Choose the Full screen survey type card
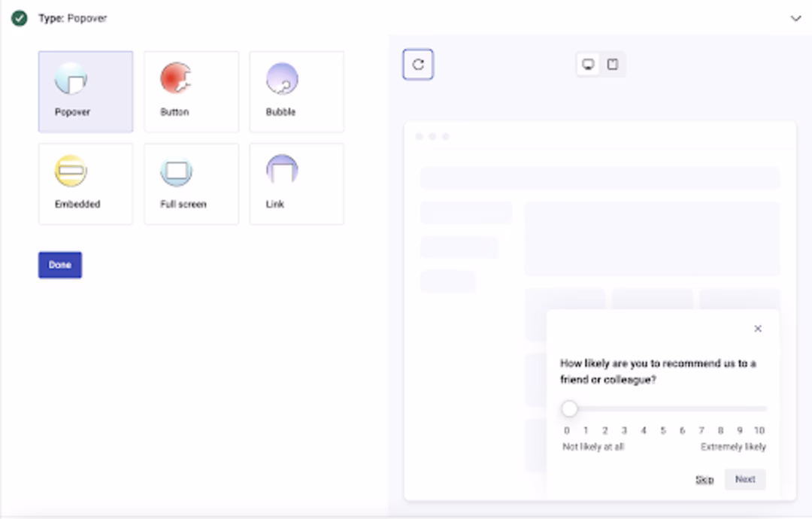The height and width of the screenshot is (519, 812). coord(192,184)
